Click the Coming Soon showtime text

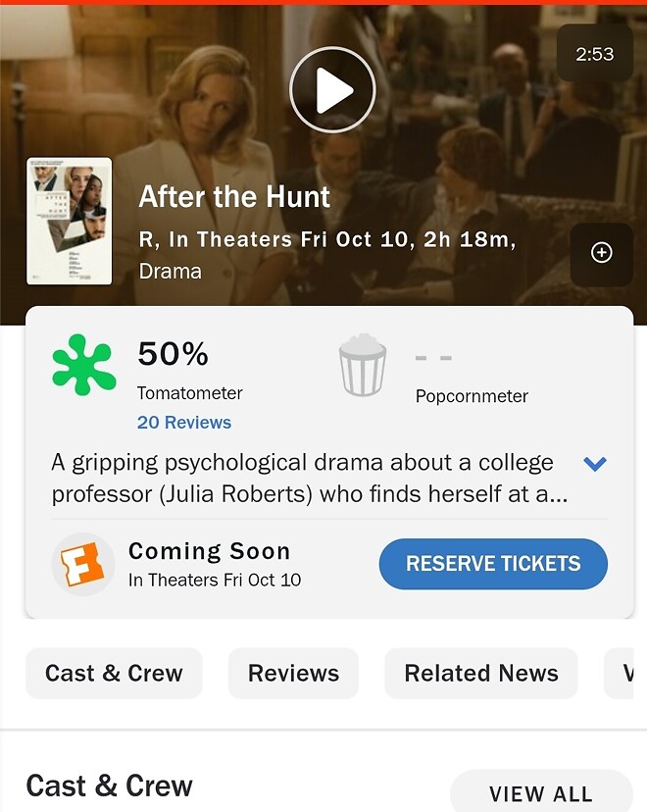(209, 551)
